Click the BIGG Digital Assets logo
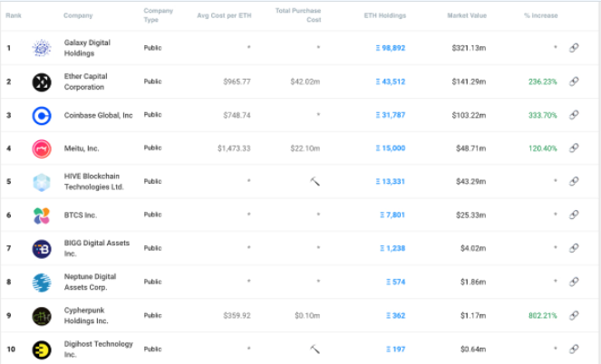The width and height of the screenshot is (601, 364). coord(42,249)
